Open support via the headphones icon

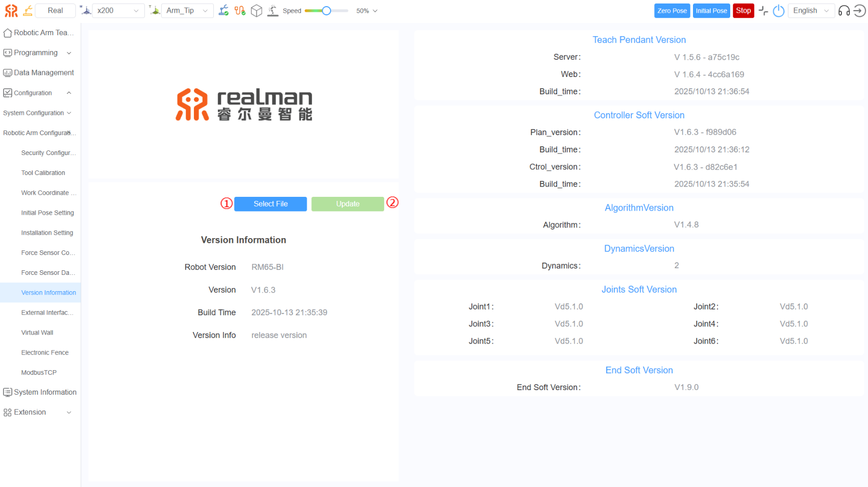tap(844, 11)
